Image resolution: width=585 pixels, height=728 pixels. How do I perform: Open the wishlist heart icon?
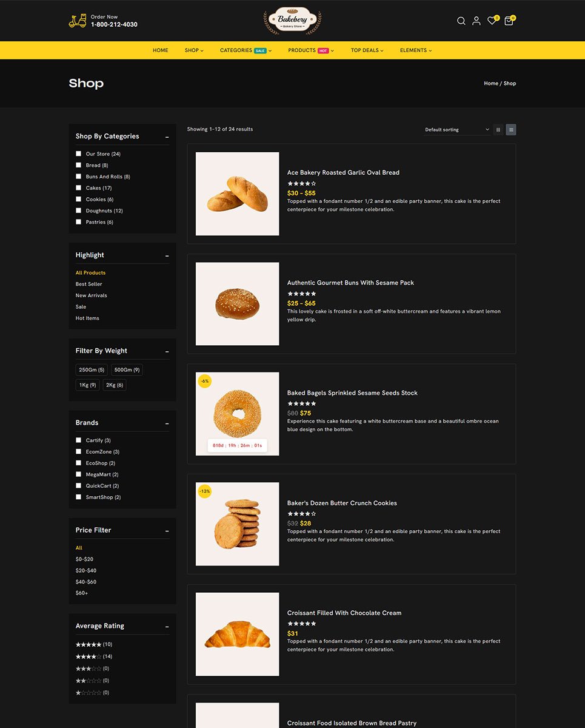pyautogui.click(x=492, y=21)
